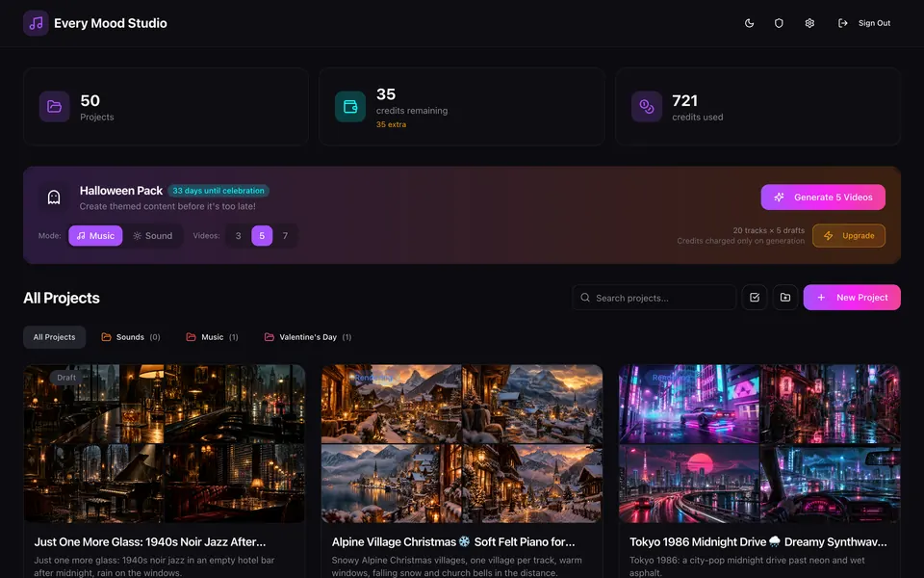This screenshot has width=924, height=578.
Task: Open the Tokyo 1986 Midnight Drive thumbnail
Action: coord(759,443)
